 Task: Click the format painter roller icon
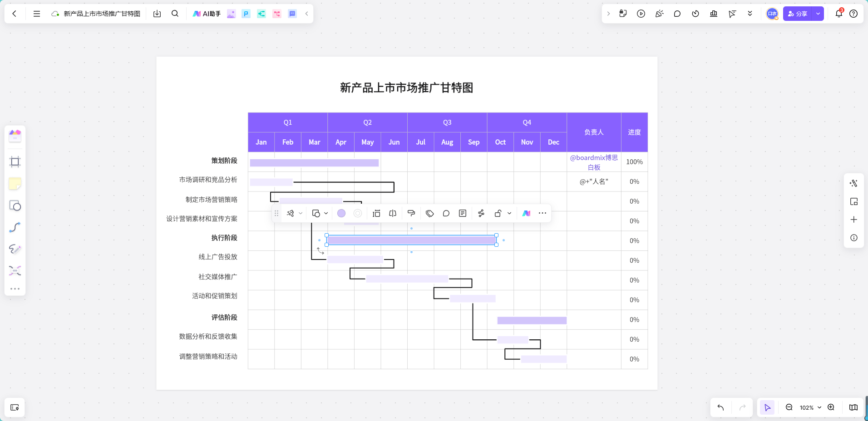[x=411, y=213]
